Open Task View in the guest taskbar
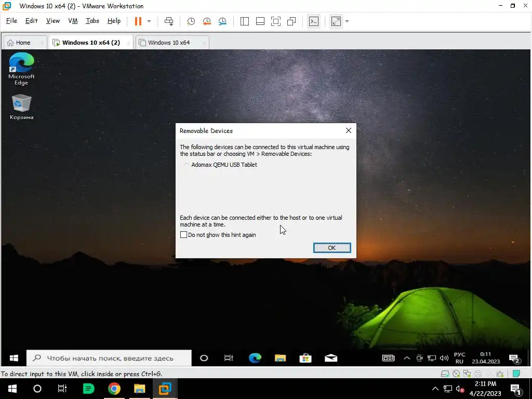Screen dimensions: 532x399 point(229,358)
